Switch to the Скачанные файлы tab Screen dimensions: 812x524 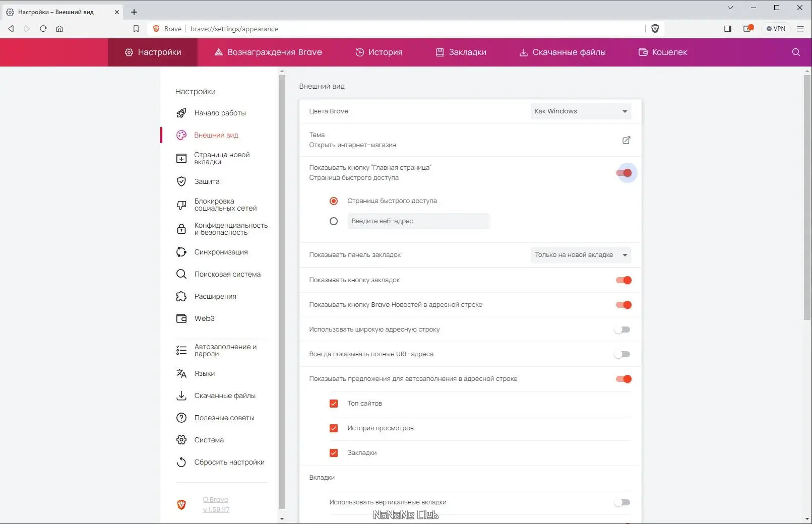[563, 52]
